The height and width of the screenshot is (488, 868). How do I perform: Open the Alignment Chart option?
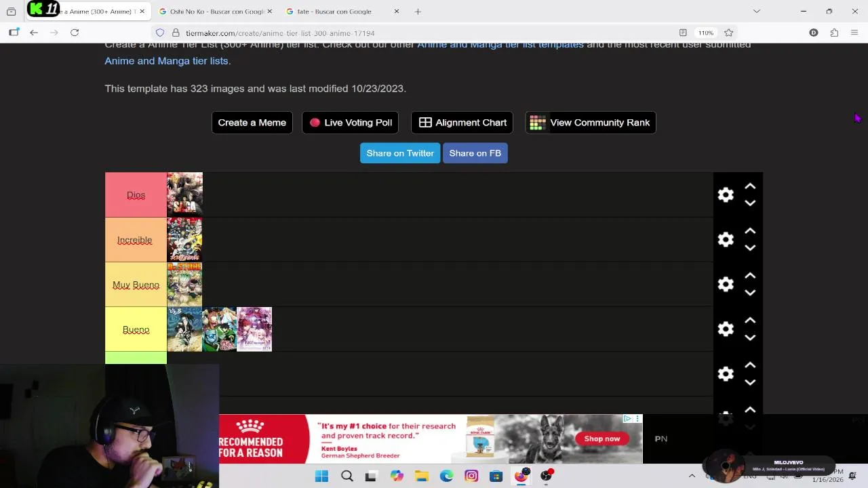[462, 123]
